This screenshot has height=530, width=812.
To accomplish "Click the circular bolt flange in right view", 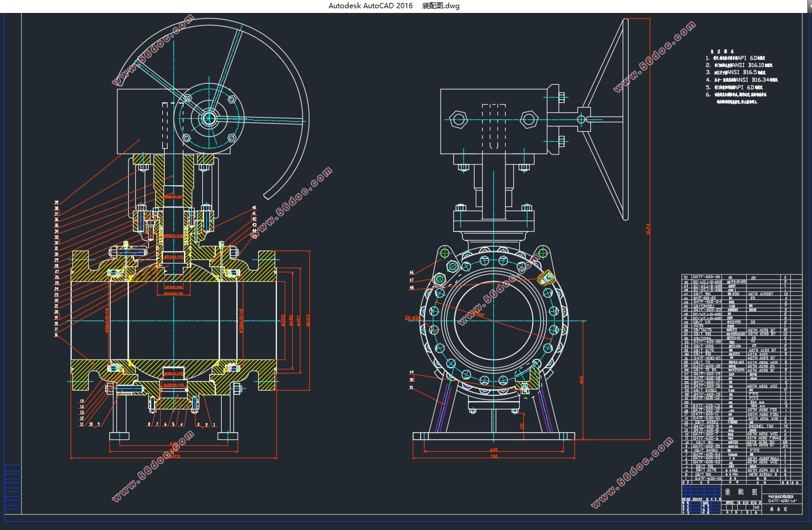I will tap(494, 321).
